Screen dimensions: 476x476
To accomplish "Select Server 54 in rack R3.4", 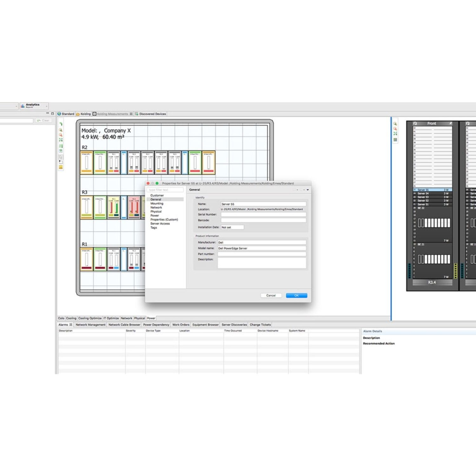I will [433, 194].
